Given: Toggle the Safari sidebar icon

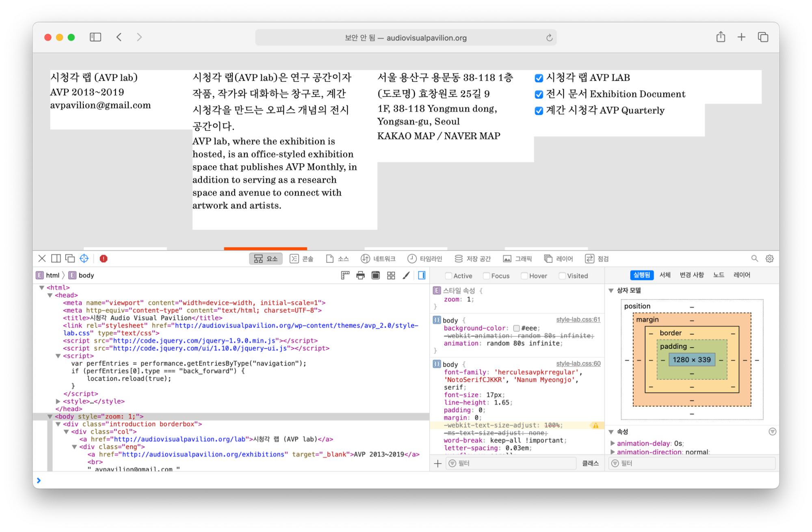Looking at the screenshot, I should coord(95,37).
